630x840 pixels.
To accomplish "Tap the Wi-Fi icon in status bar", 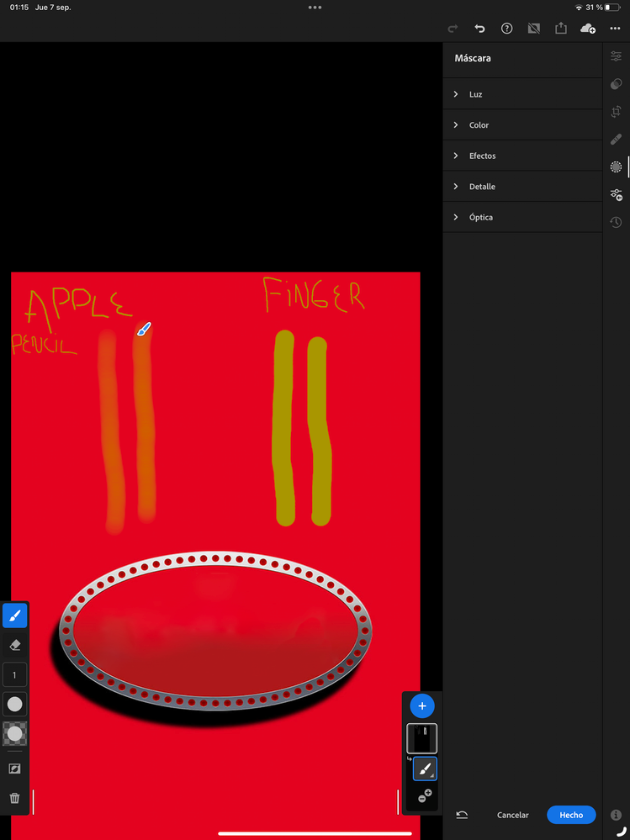I will click(x=579, y=8).
